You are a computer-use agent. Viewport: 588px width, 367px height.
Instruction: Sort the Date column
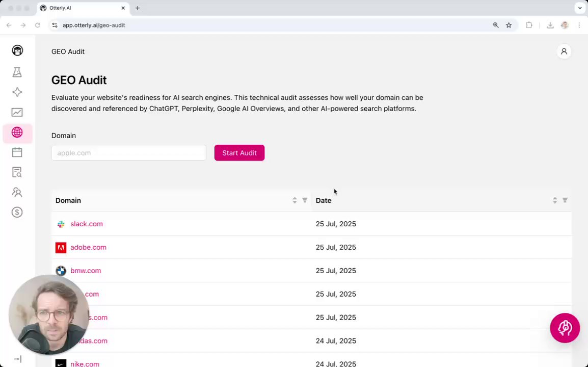pyautogui.click(x=555, y=200)
